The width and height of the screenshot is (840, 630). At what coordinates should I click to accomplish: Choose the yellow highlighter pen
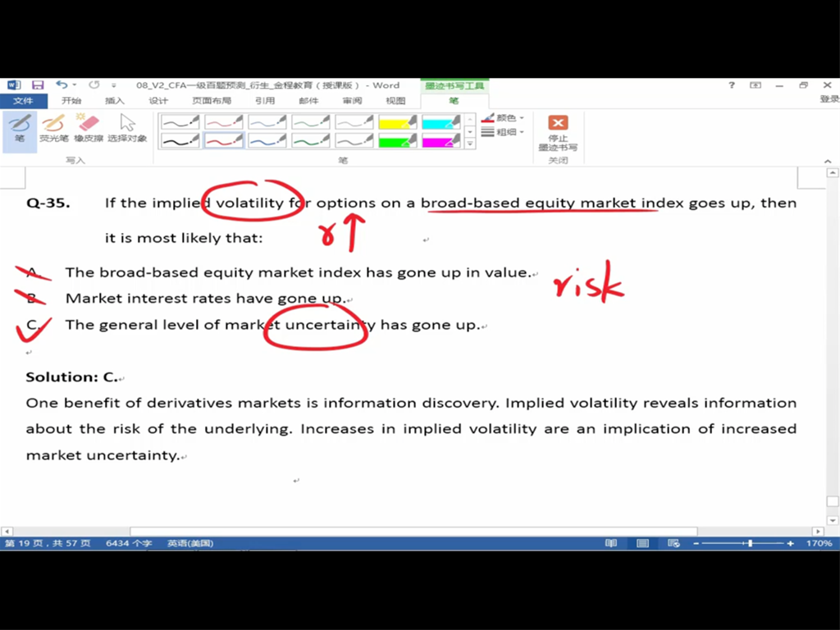(398, 122)
